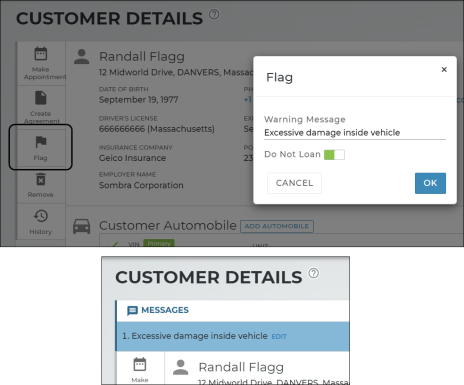Select the Excessive damage inside vehicle message row
Screen dimensions: 464x385
pos(233,336)
